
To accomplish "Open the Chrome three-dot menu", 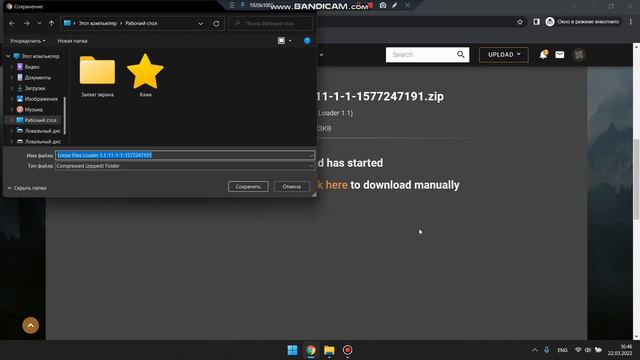I will tap(631, 22).
